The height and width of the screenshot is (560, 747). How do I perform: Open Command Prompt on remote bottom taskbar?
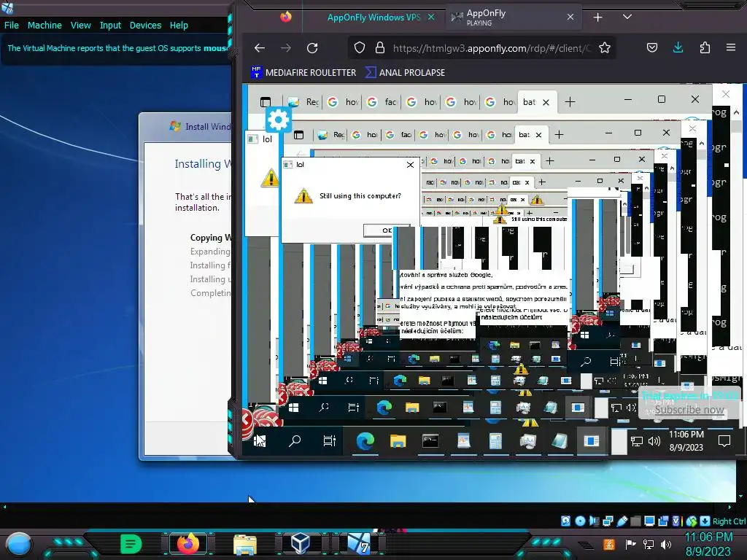(x=430, y=441)
